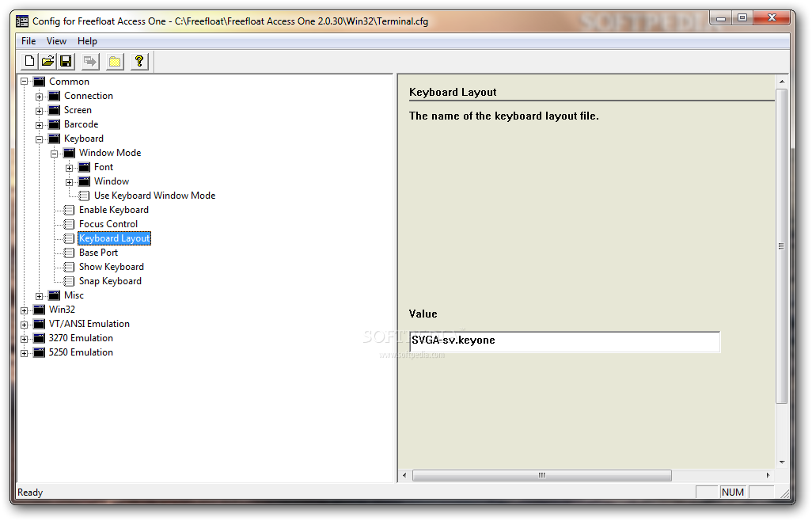Click the Focus Control setting page icon
Image resolution: width=812 pixels, height=521 pixels.
pos(69,224)
